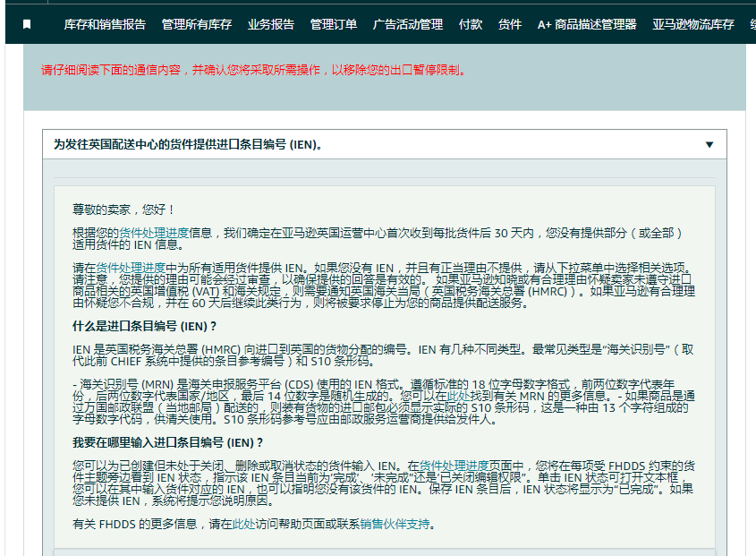756x556 pixels.
Task: Collapse the IEN section with the arrow
Action: [x=709, y=145]
